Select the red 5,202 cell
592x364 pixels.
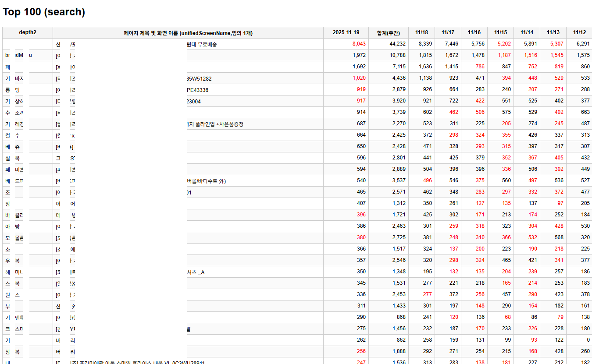click(x=500, y=44)
